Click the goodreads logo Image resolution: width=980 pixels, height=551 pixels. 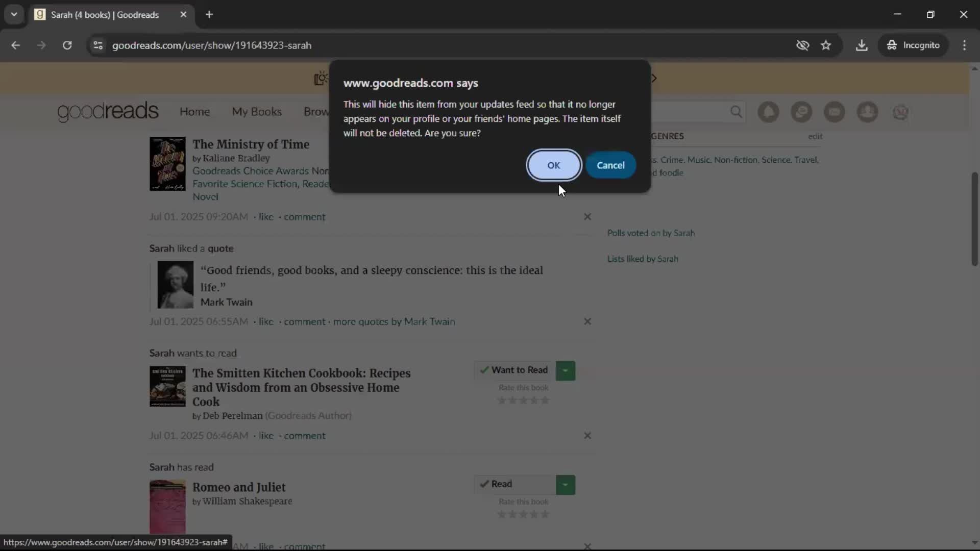[x=108, y=111]
